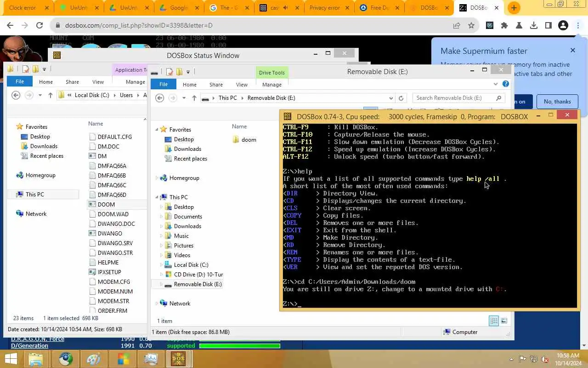
Task: Open Manage tab under Drive Tools
Action: click(272, 85)
